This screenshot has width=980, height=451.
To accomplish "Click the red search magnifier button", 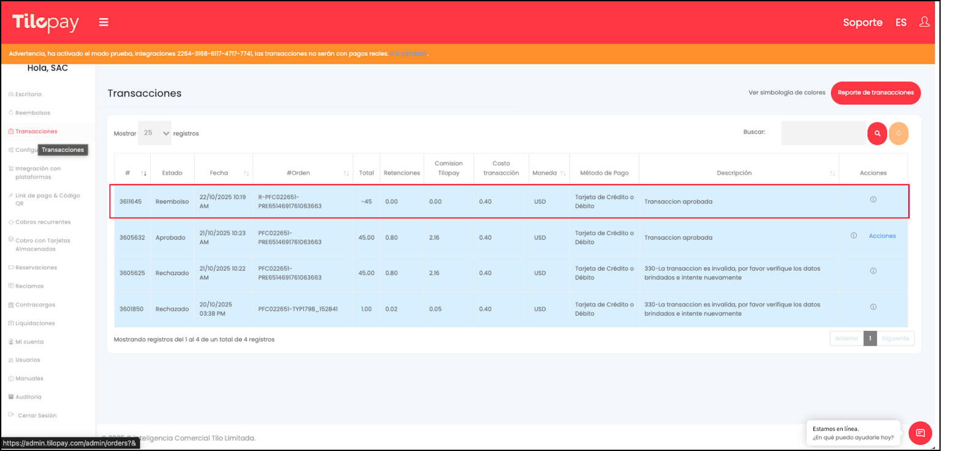I will point(877,133).
